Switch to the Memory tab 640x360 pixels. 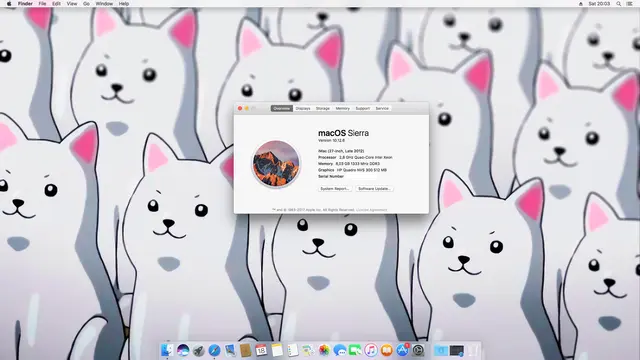[342, 109]
